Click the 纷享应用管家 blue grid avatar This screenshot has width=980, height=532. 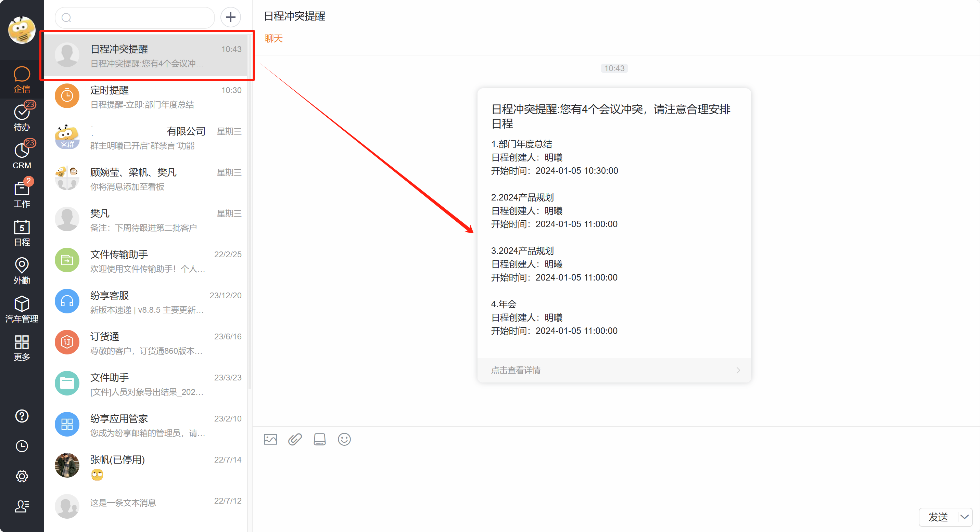click(x=67, y=424)
